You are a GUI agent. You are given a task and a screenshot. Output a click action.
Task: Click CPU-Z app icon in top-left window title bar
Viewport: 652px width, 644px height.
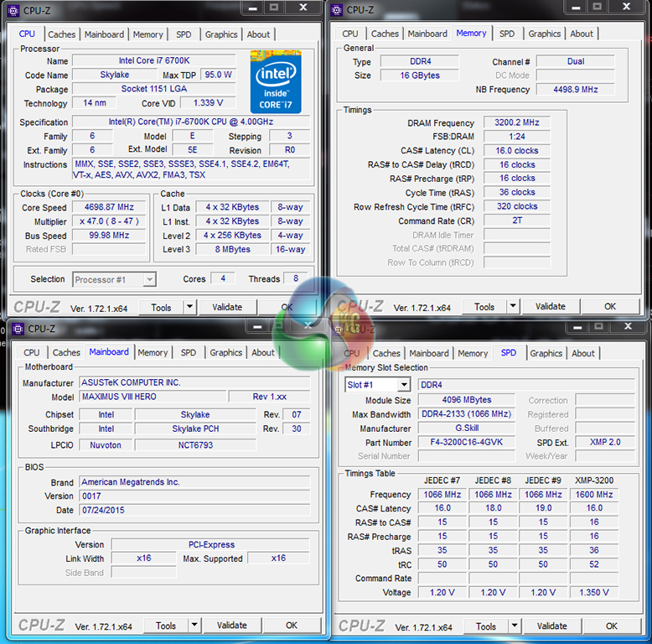coord(13,10)
